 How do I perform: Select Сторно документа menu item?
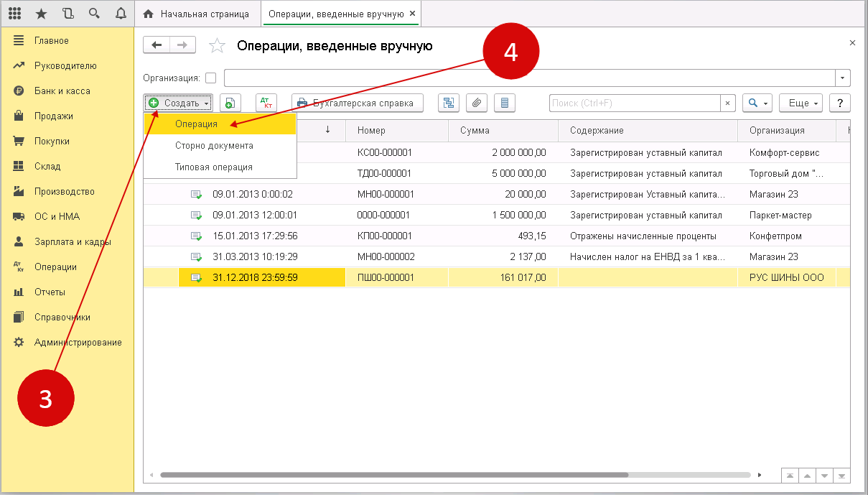point(220,145)
